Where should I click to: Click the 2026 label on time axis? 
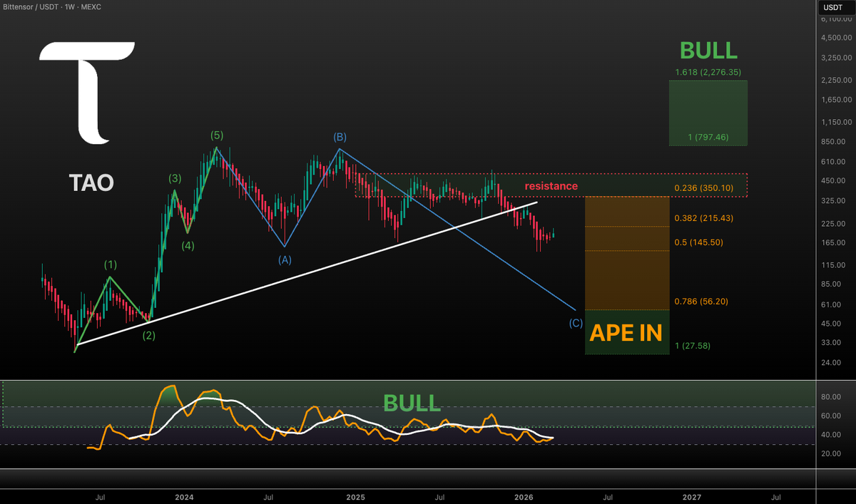pyautogui.click(x=523, y=496)
